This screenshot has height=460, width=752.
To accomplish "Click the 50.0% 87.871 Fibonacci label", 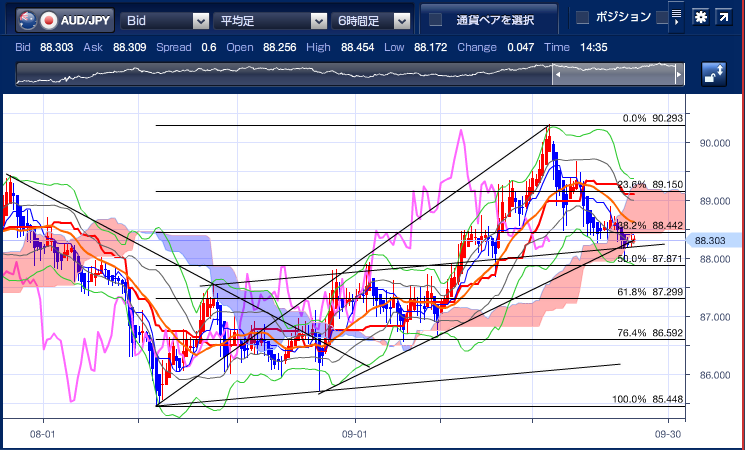I will point(650,259).
